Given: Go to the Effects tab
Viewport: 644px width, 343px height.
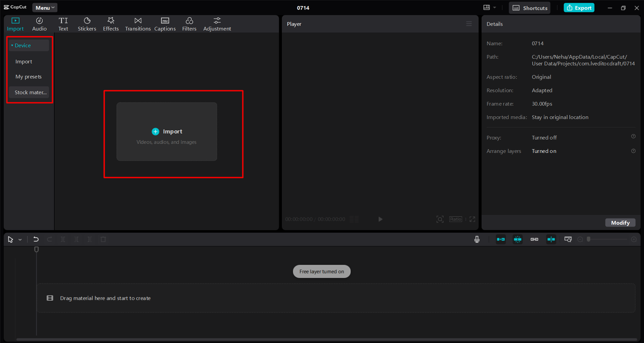Looking at the screenshot, I should pyautogui.click(x=111, y=24).
